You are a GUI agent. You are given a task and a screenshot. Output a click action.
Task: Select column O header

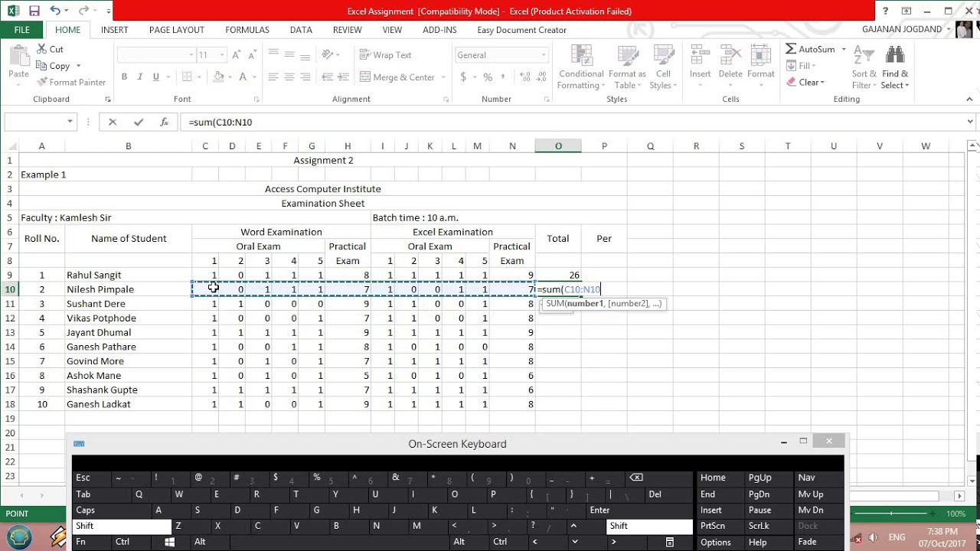[x=558, y=146]
